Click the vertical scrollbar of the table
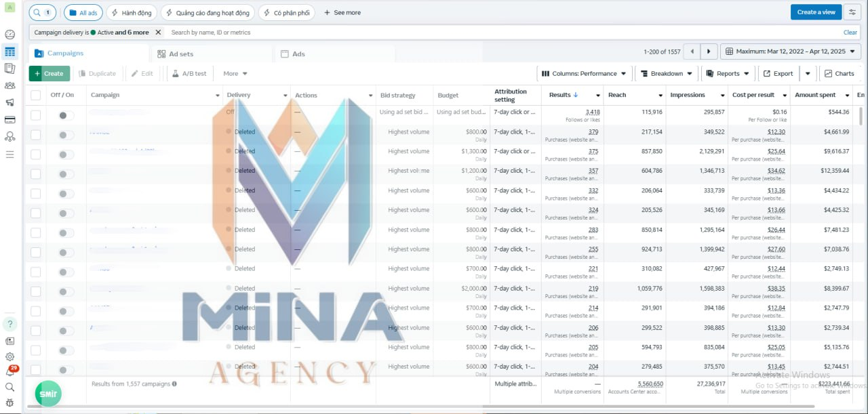The height and width of the screenshot is (414, 868). pos(862,115)
